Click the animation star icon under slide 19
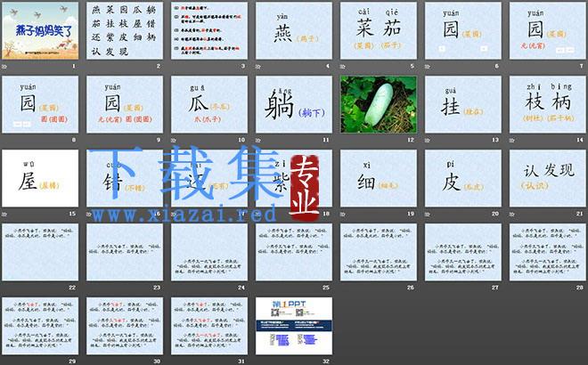 coord(343,214)
